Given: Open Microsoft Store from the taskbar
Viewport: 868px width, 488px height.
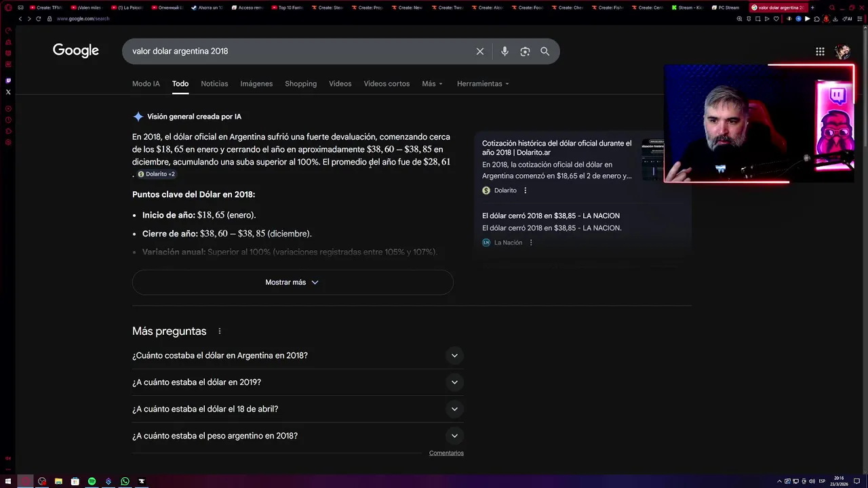Looking at the screenshot, I should tap(75, 481).
